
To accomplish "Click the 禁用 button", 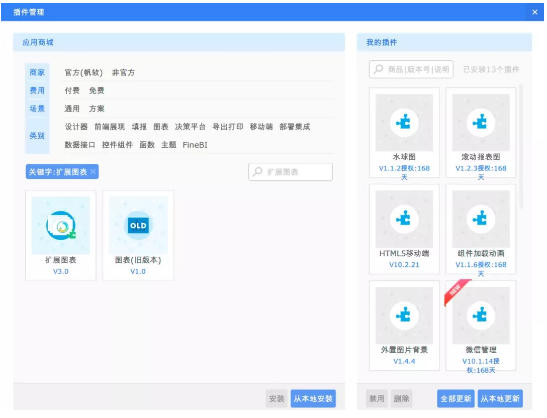I will click(377, 398).
